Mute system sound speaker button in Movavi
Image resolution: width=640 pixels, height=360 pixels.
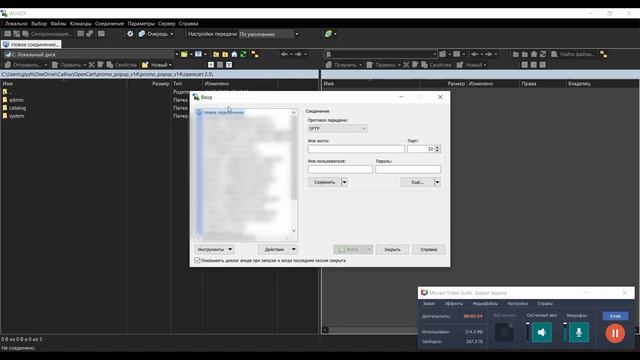542,333
